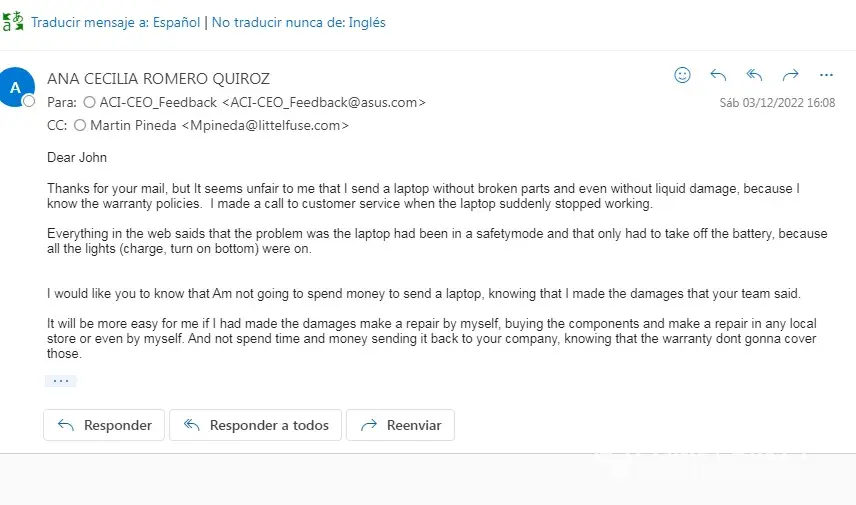
Task: Translate message to Español
Action: (x=114, y=22)
